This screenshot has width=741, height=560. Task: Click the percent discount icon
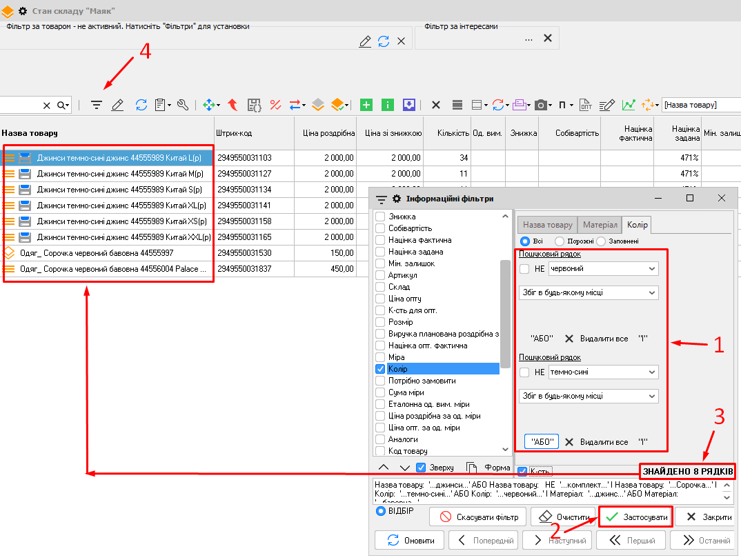point(275,105)
